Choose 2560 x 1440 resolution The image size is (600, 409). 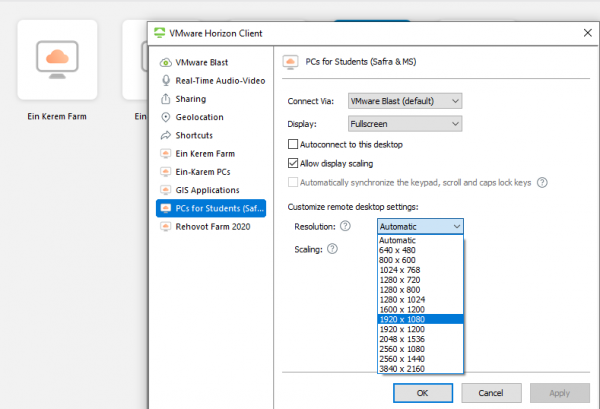pyautogui.click(x=420, y=359)
